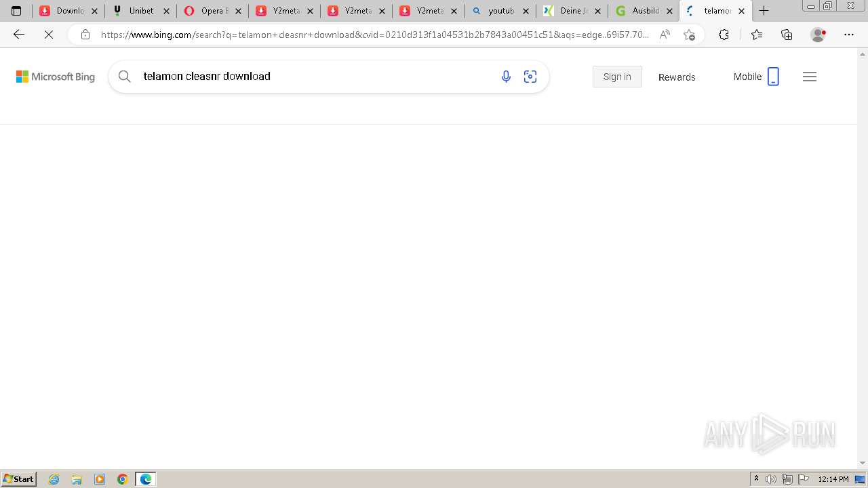Close the youtub tab
The height and width of the screenshot is (488, 868).
pos(526,11)
